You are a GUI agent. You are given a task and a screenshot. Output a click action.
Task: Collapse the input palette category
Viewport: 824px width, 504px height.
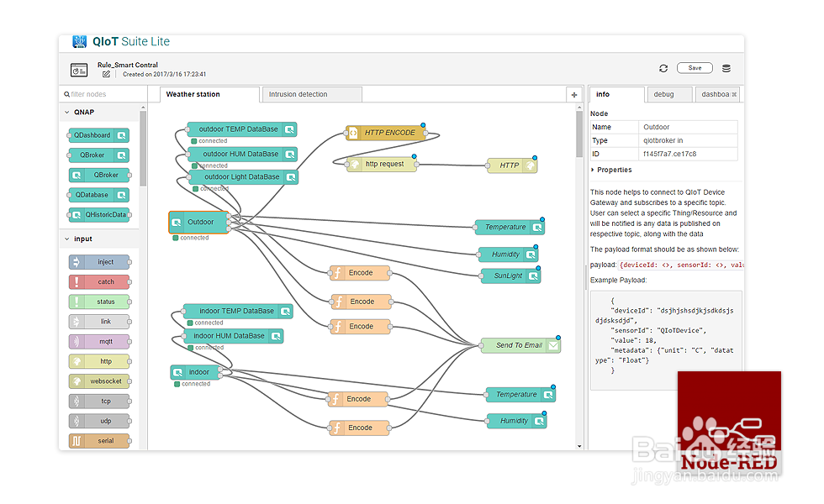(100, 239)
